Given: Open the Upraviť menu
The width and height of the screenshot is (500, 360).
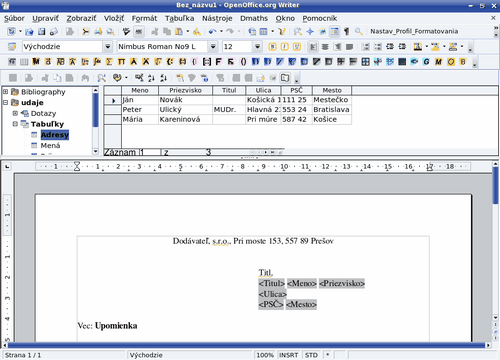Looking at the screenshot, I should click(45, 18).
